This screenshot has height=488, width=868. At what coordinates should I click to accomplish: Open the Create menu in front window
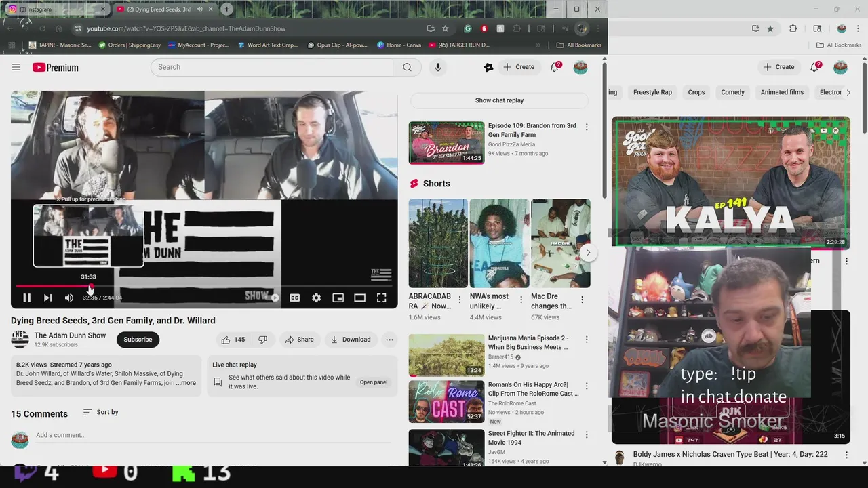coord(519,67)
